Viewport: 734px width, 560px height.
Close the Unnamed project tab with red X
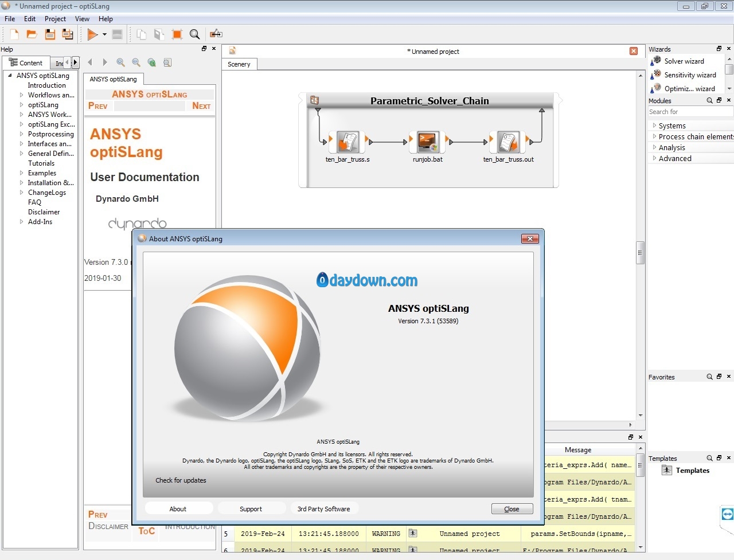(634, 51)
